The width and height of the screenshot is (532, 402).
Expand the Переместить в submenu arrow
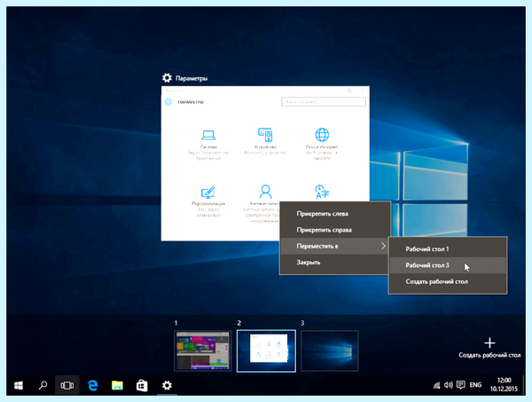point(383,246)
